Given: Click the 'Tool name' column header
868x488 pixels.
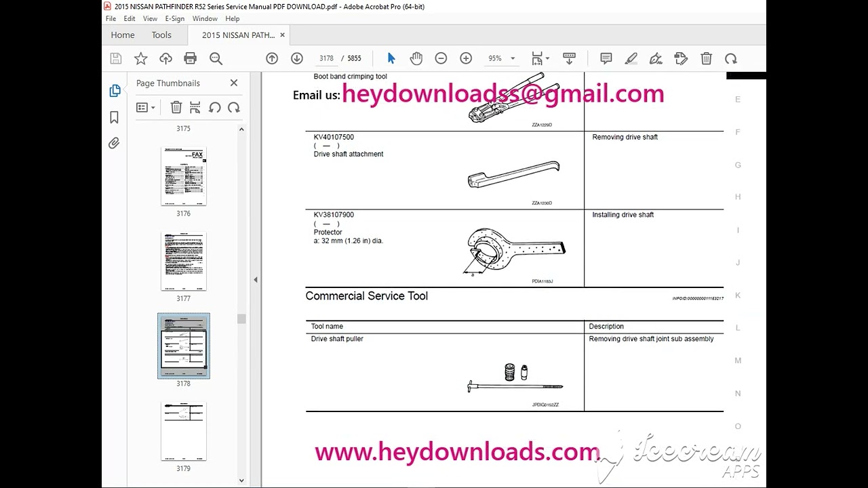Looking at the screenshot, I should (x=327, y=327).
